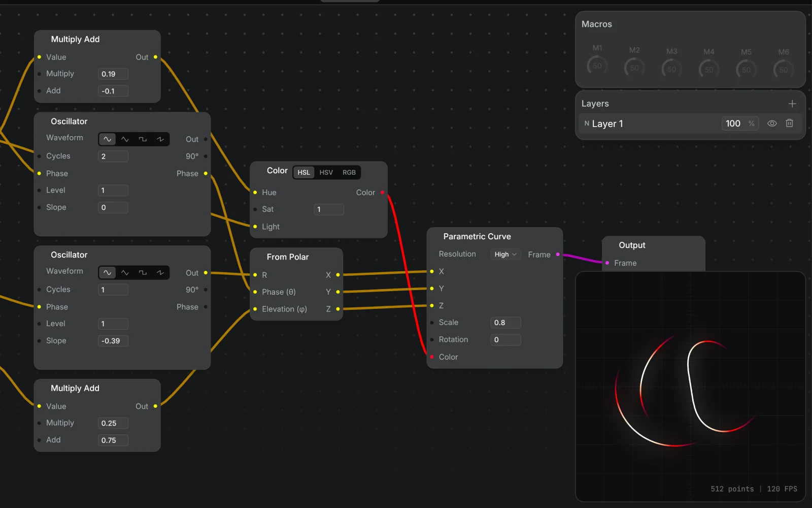Edit Level field in top Oscillator

(x=113, y=190)
